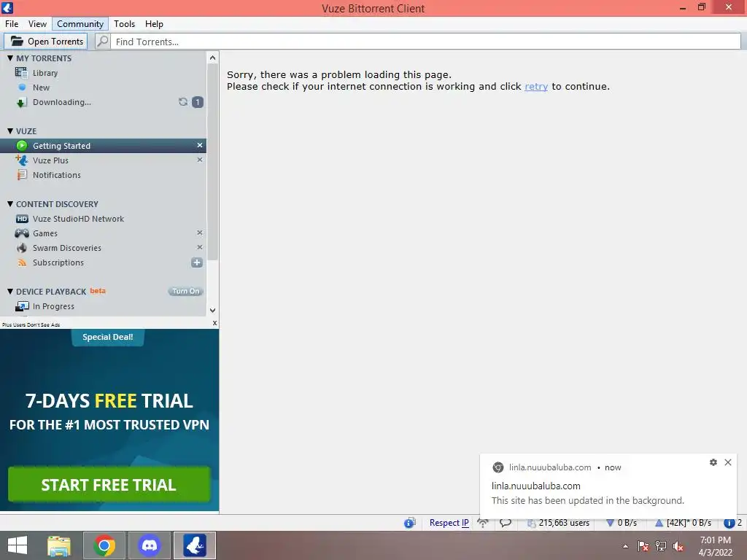Click the Special Deal! banner tab
Image resolution: width=747 pixels, height=560 pixels.
coord(108,337)
